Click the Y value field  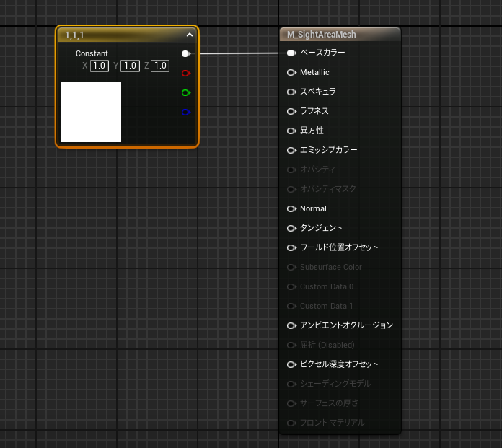click(130, 66)
